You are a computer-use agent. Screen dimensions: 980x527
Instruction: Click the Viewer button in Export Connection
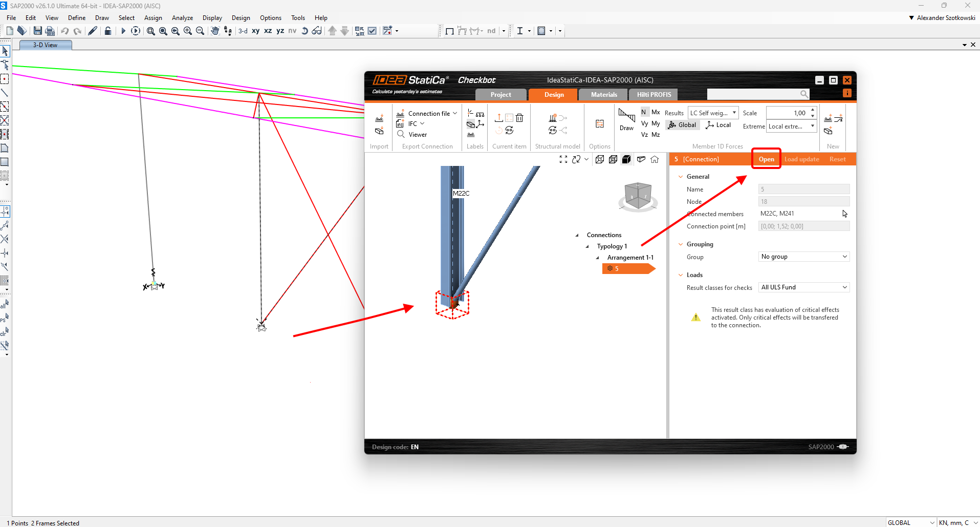412,135
